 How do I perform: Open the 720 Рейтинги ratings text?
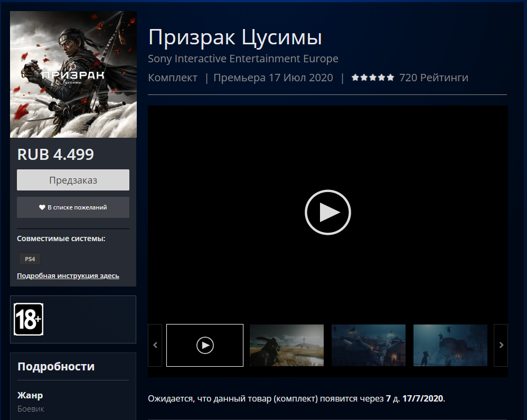click(x=434, y=78)
